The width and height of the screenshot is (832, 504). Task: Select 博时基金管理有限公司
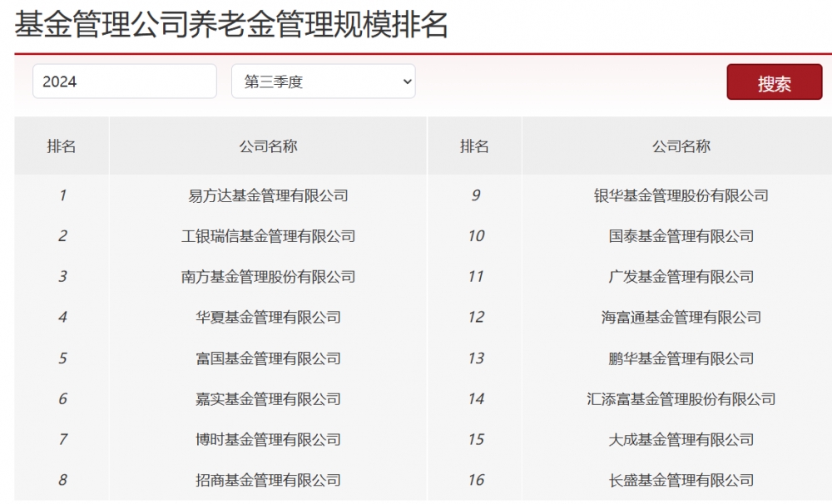pyautogui.click(x=266, y=439)
